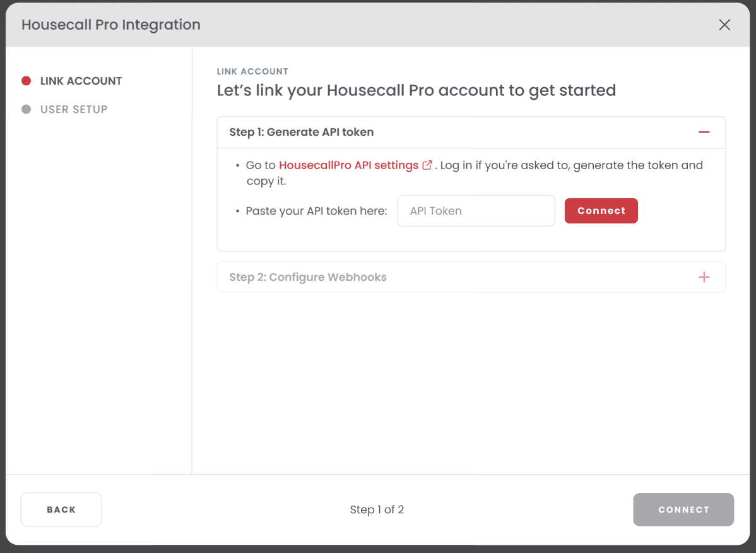Collapse Step 1 with the minus icon
This screenshot has height=553, width=756.
(x=704, y=132)
